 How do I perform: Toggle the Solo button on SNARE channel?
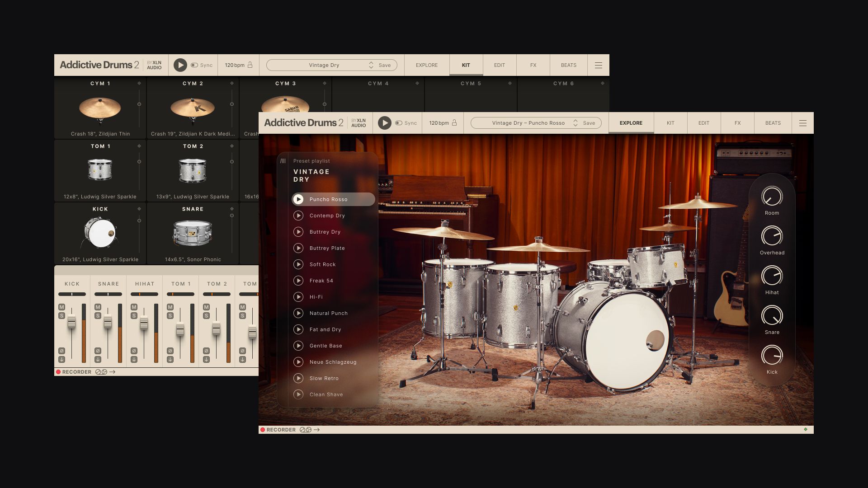coord(98,314)
